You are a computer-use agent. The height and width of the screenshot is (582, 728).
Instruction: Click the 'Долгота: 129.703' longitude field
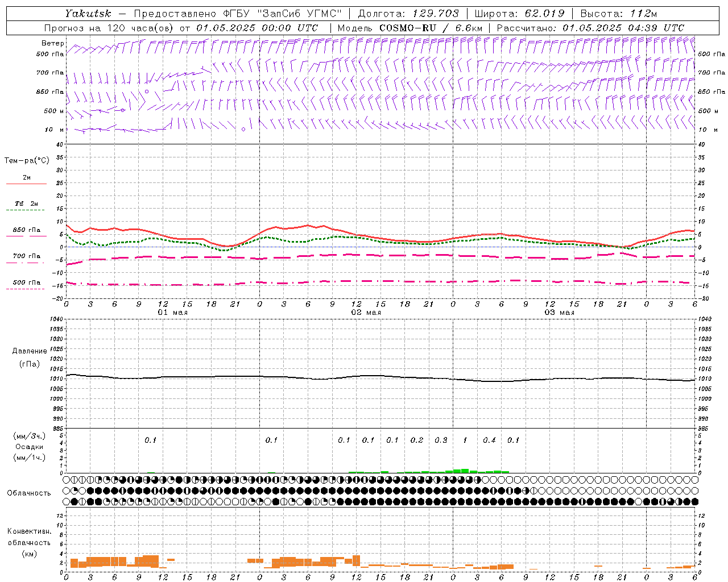[408, 14]
